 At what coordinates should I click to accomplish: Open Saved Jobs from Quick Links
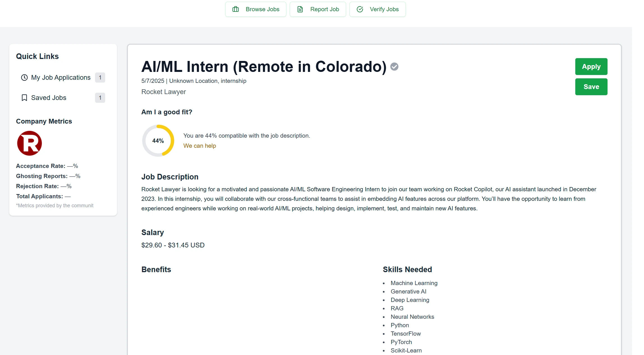(x=49, y=98)
